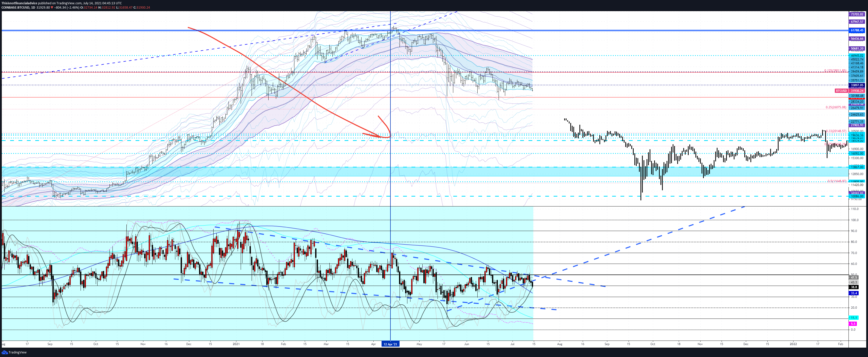This screenshot has height=357, width=868.
Task: Click the BTCUSD price tag label
Action: tap(841, 91)
